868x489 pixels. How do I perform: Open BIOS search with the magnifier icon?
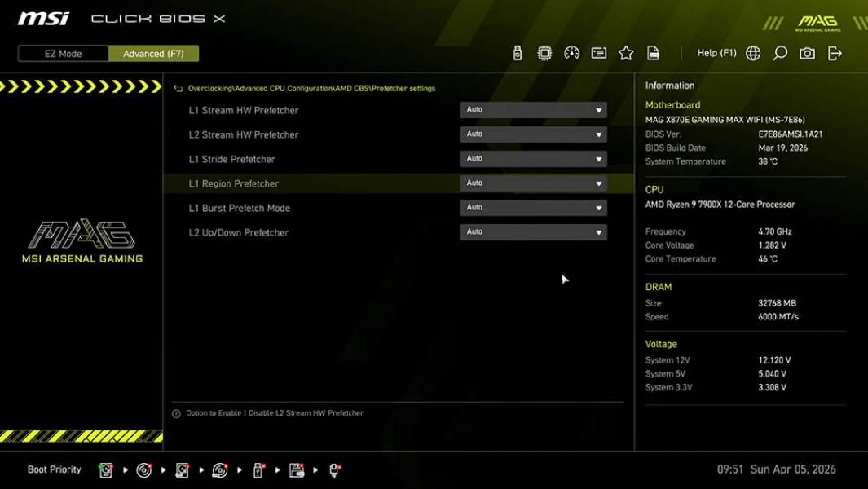[778, 53]
